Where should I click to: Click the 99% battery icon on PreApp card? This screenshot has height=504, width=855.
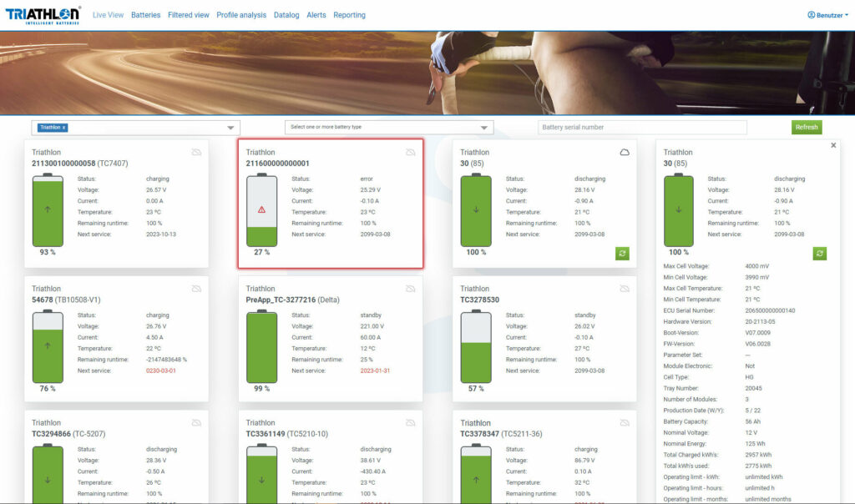click(x=261, y=346)
